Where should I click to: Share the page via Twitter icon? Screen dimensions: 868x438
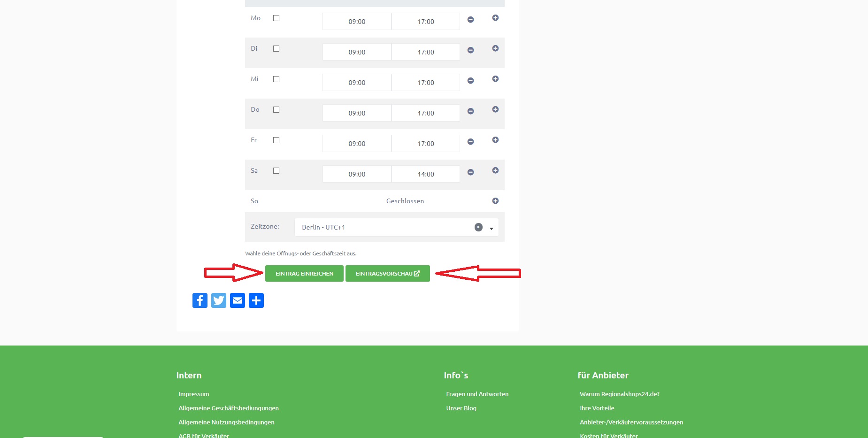[x=218, y=300]
